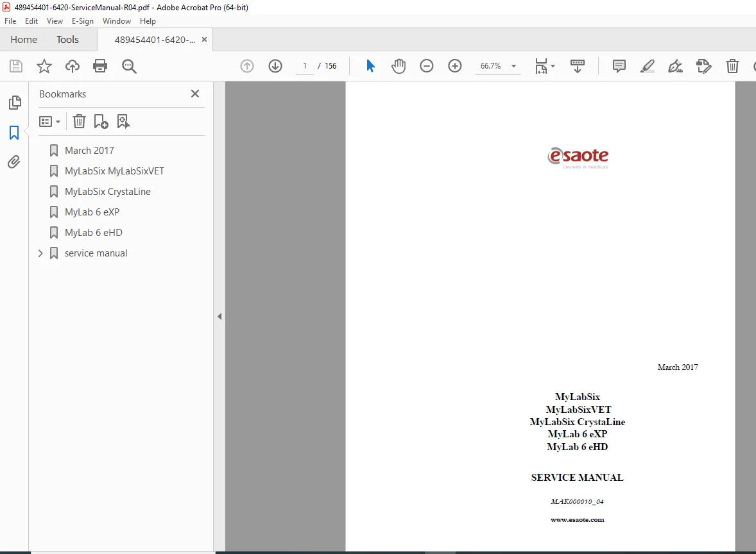756x554 pixels.
Task: Select the 489454401-6420 document tab
Action: point(155,40)
